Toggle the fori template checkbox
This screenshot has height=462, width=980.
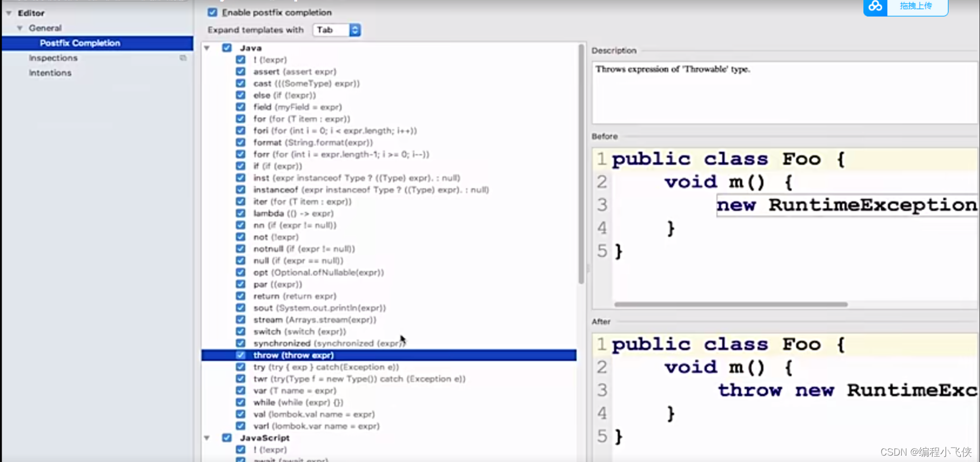click(241, 131)
